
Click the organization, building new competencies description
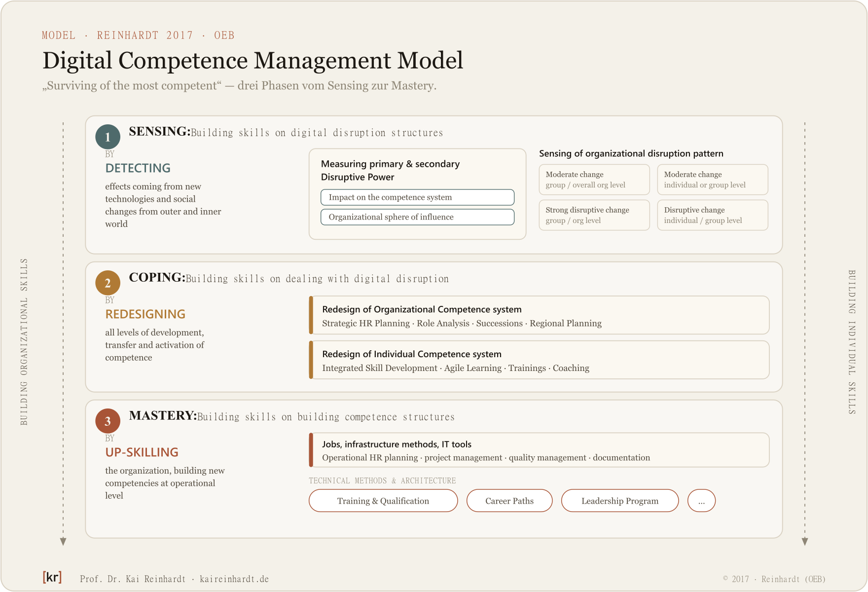165,483
